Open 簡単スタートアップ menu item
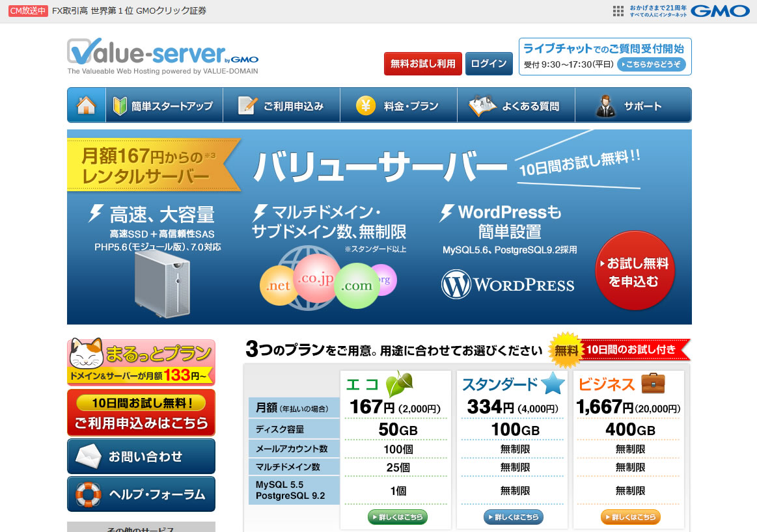This screenshot has height=532, width=757. point(164,105)
